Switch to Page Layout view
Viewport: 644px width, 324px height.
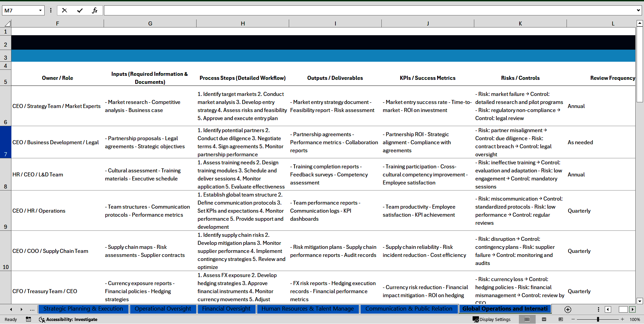coord(544,319)
